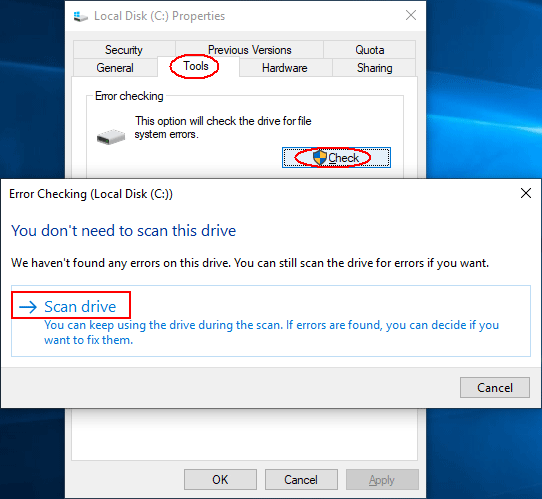Switch to the Sharing tab
The height and width of the screenshot is (499, 542).
click(x=374, y=68)
